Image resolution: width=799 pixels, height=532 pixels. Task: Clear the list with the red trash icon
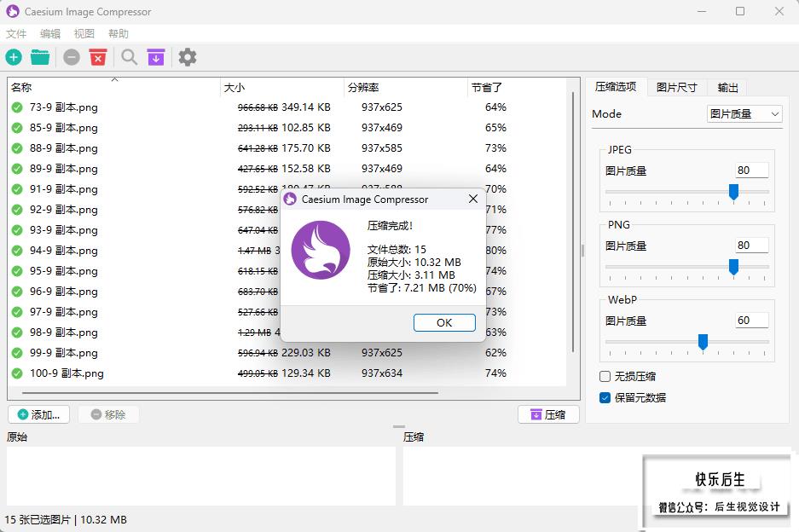[x=98, y=57]
